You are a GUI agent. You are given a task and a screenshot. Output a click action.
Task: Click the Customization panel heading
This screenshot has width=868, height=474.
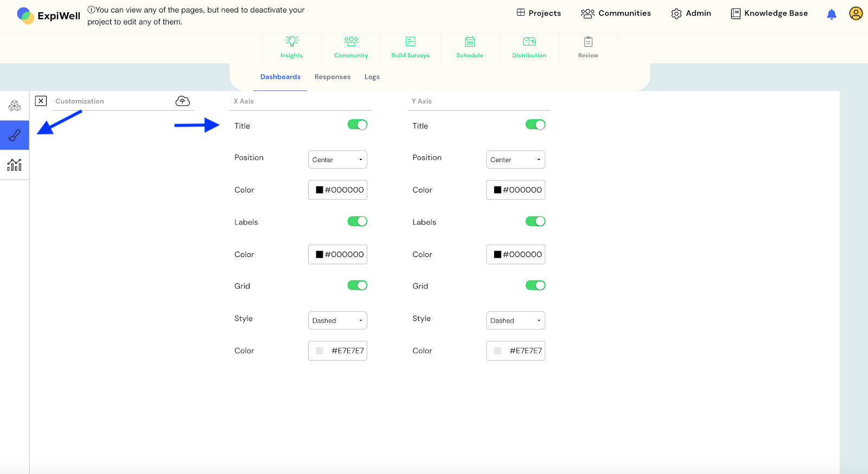click(x=80, y=101)
